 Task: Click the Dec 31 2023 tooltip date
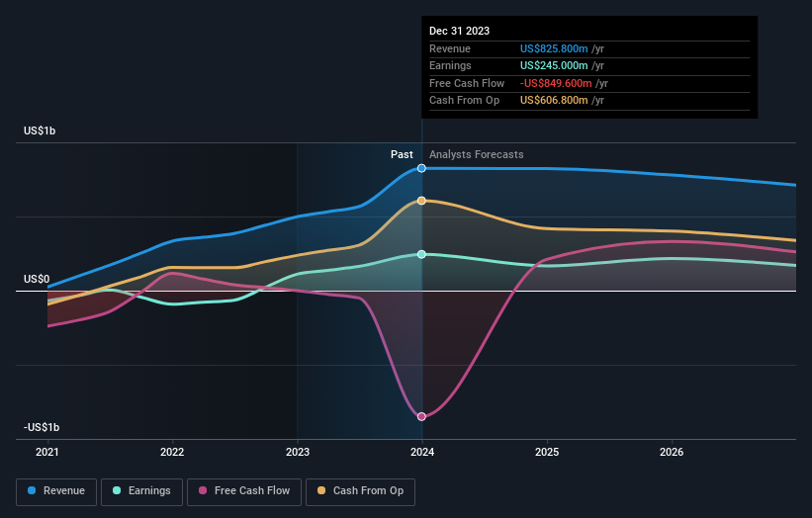[459, 31]
